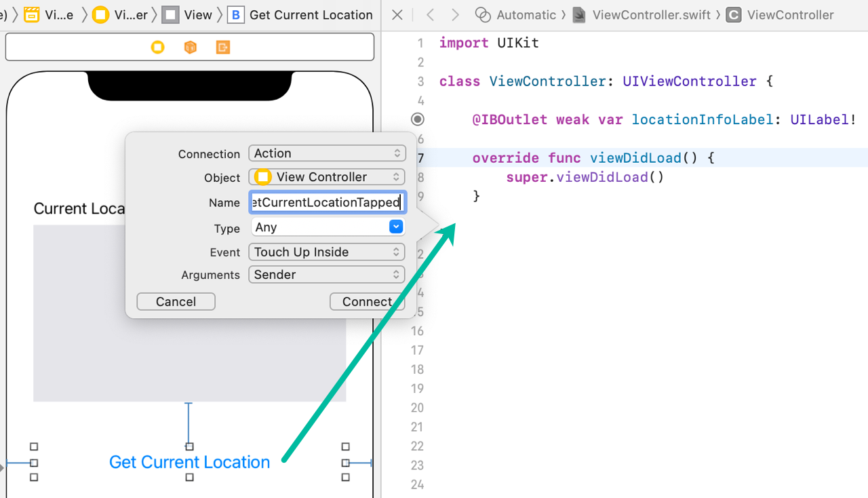Click line number 16 in gutter
Viewport: 868px width, 498px height.
click(417, 331)
